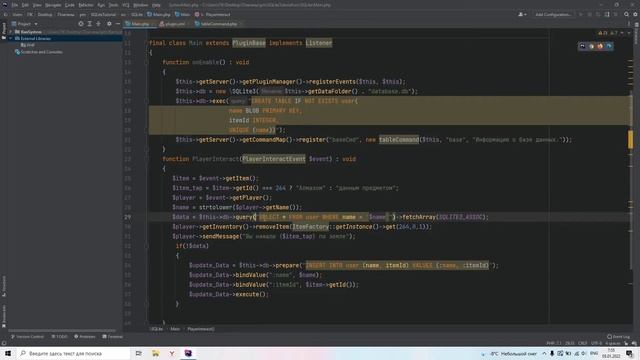Click Add Configuration button
Image resolution: width=640 pixels, height=360 pixels.
[553, 14]
